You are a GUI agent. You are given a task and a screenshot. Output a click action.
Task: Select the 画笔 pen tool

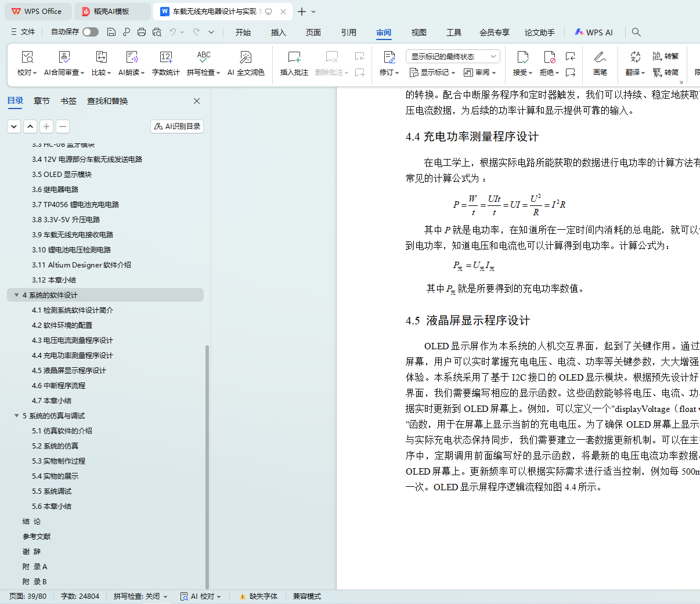(x=600, y=57)
